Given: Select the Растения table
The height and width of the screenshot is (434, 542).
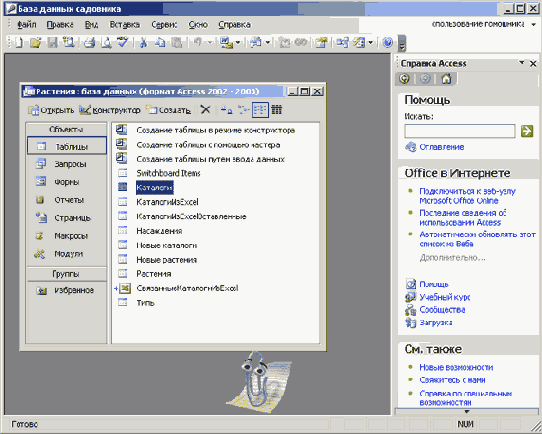Looking at the screenshot, I should (154, 274).
